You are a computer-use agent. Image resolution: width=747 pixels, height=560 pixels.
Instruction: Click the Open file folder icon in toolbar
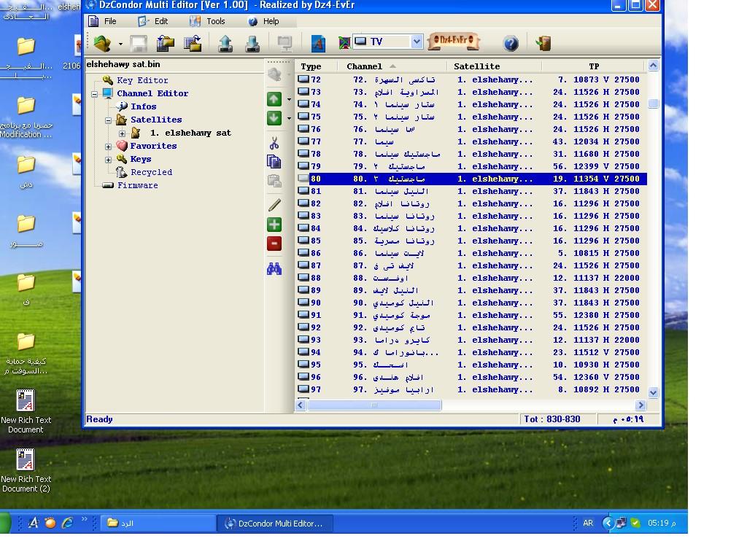tap(102, 43)
